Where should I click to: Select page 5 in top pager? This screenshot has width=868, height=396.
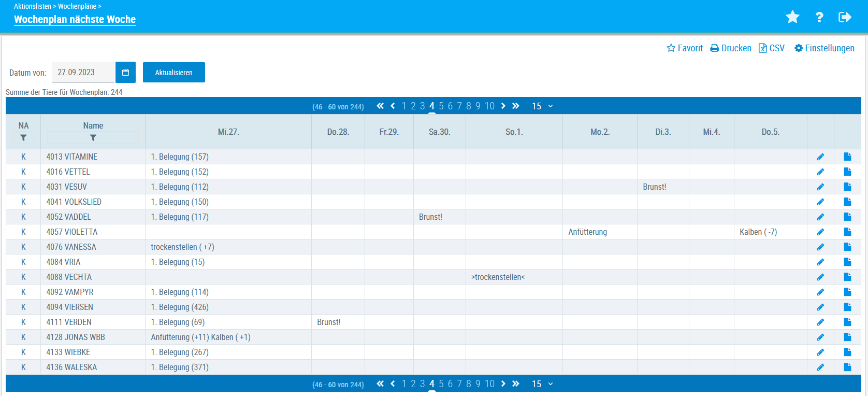(x=441, y=106)
